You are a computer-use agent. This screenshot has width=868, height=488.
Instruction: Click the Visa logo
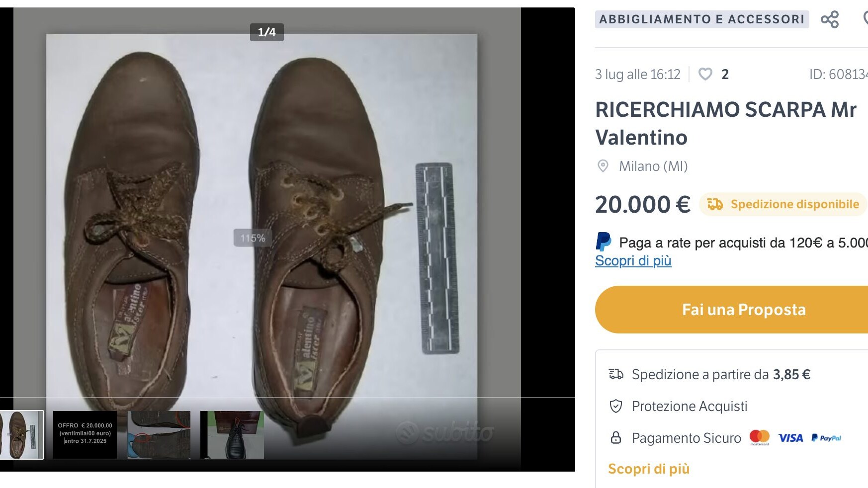point(790,438)
